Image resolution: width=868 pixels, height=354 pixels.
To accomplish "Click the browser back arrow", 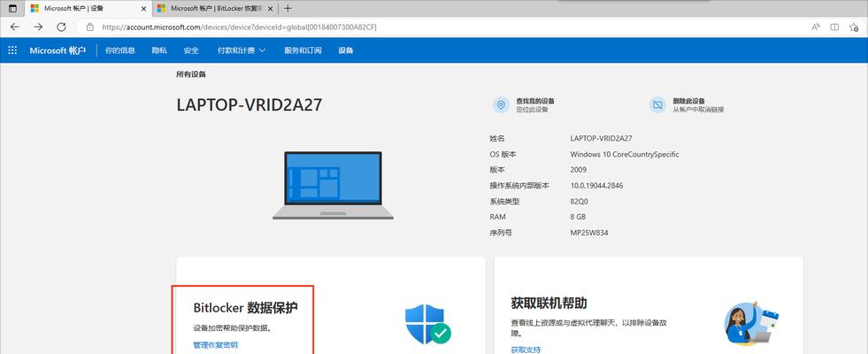I will tap(14, 27).
